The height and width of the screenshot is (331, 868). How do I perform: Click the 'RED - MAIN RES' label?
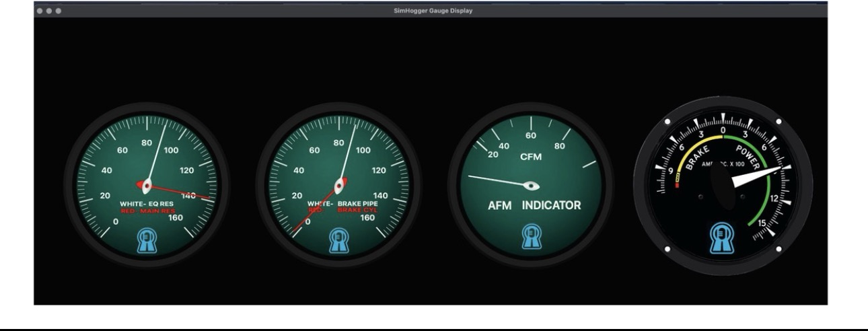coord(148,210)
